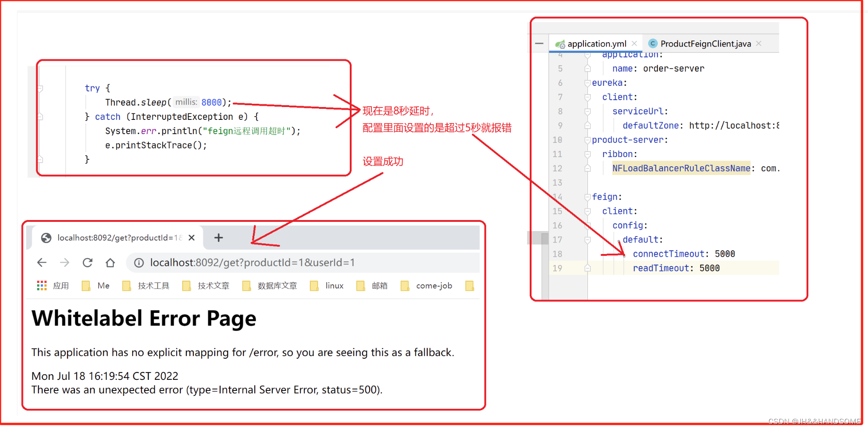Click NFLoadBalancerRuleClassName highlighted key
Viewport: 868px width, 429px height.
pos(681,169)
